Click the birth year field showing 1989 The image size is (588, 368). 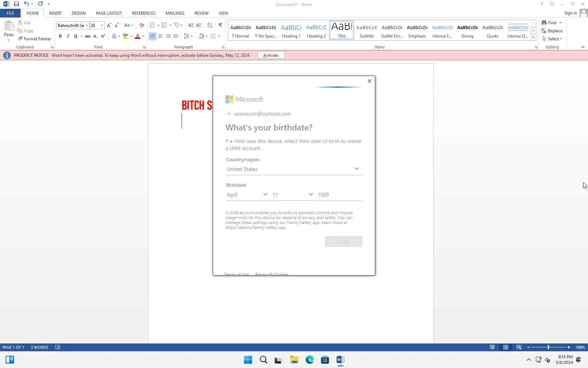click(339, 195)
